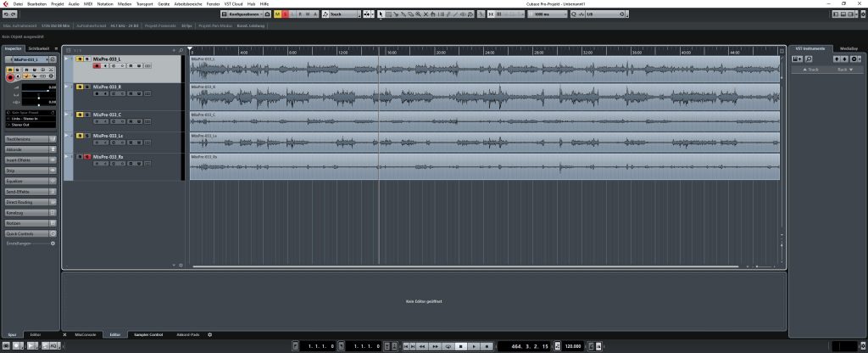Click the transport Record button
Screen dimensions: 868x353
[x=487, y=346]
